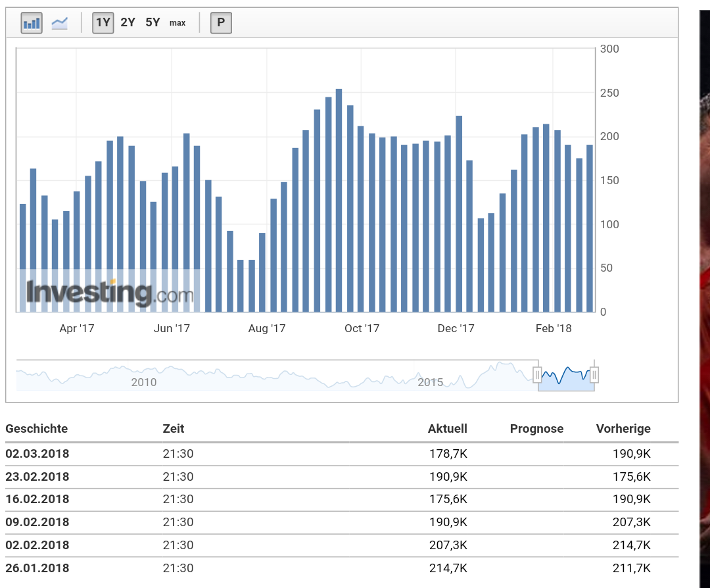Click the Geschichte column header

tap(37, 429)
